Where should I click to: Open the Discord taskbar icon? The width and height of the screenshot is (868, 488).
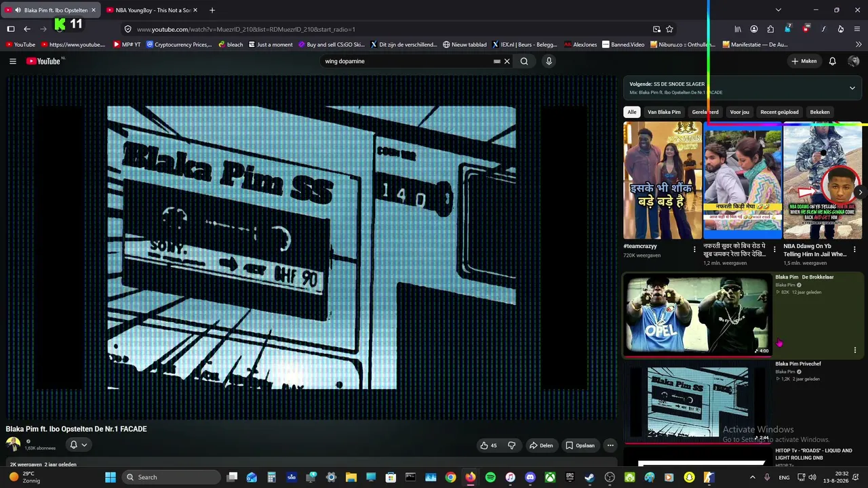530,477
